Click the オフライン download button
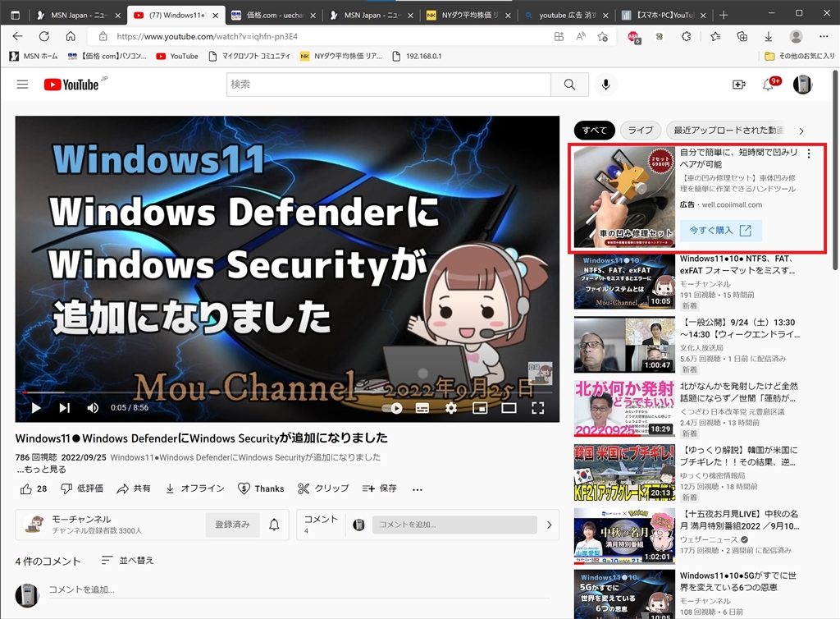840x619 pixels. tap(194, 488)
